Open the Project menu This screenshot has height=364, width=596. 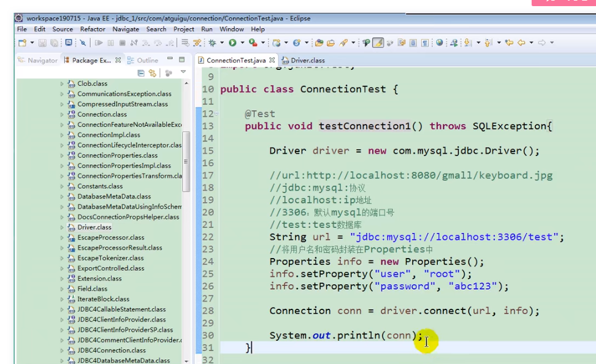pyautogui.click(x=183, y=29)
